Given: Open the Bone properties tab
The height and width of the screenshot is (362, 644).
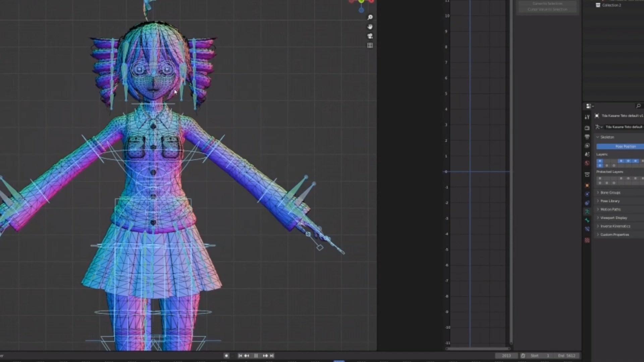Looking at the screenshot, I should [587, 220].
